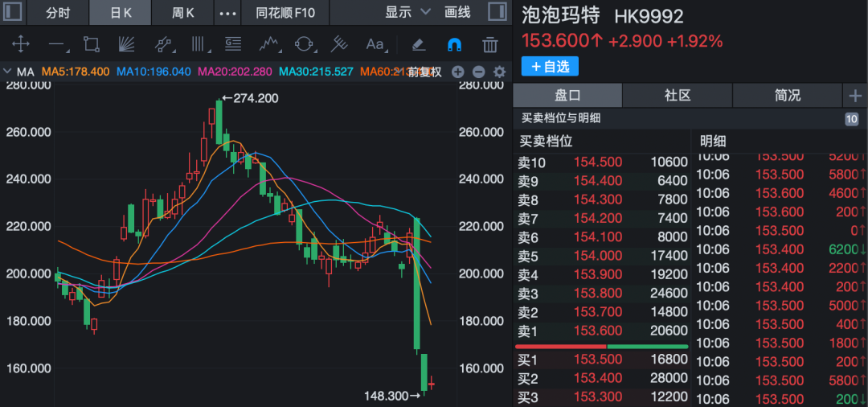Toggle the right sidebar panel
The width and height of the screenshot is (868, 407).
(x=497, y=12)
